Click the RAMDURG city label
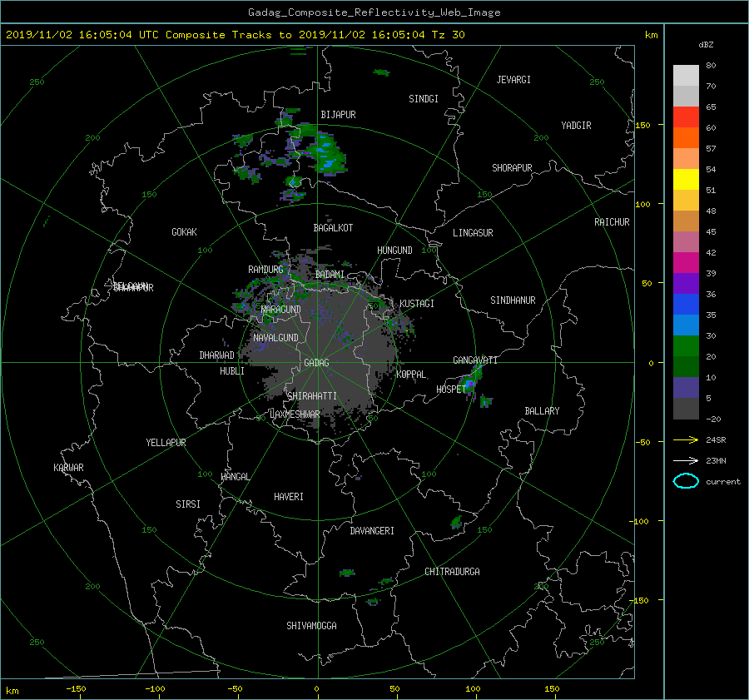Image resolution: width=749 pixels, height=700 pixels. (x=265, y=270)
